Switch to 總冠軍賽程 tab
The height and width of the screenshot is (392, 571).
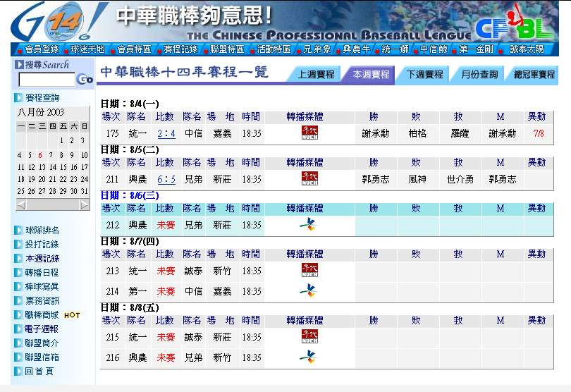(x=534, y=75)
